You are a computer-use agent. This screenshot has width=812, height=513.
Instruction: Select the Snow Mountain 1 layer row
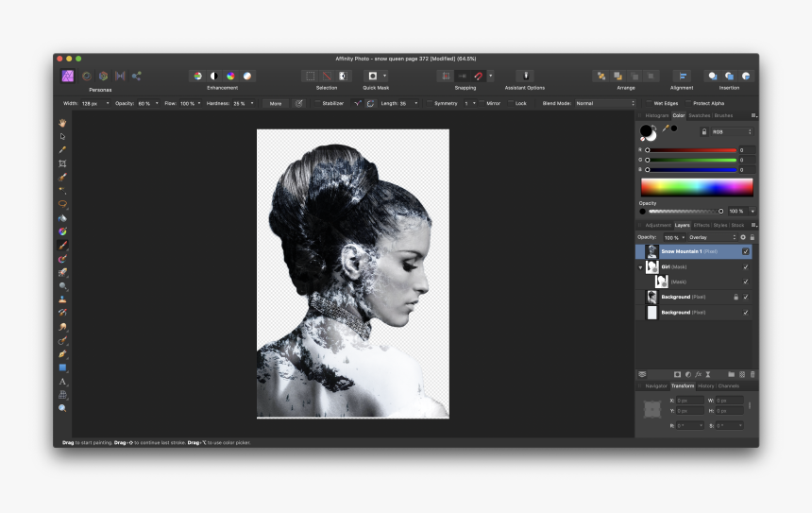(693, 251)
